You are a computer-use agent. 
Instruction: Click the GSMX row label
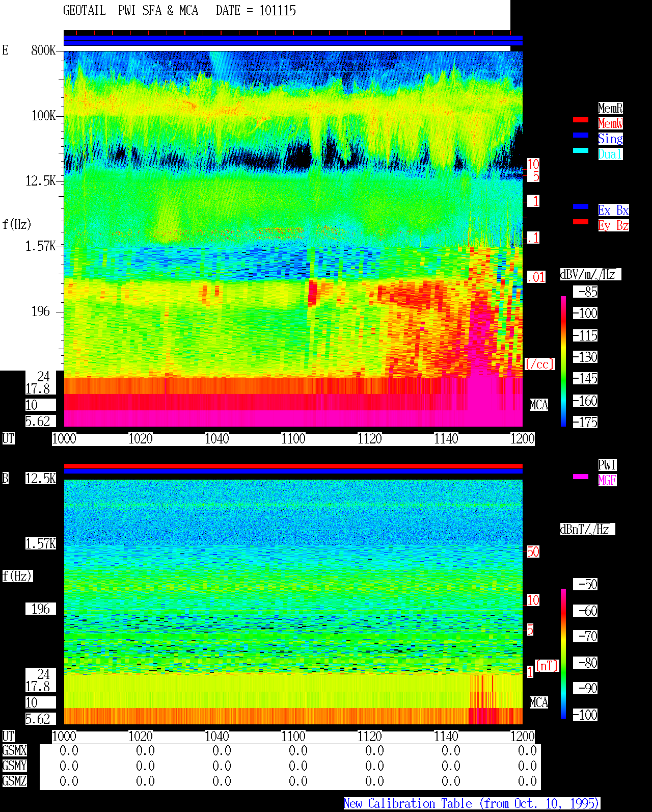14,750
